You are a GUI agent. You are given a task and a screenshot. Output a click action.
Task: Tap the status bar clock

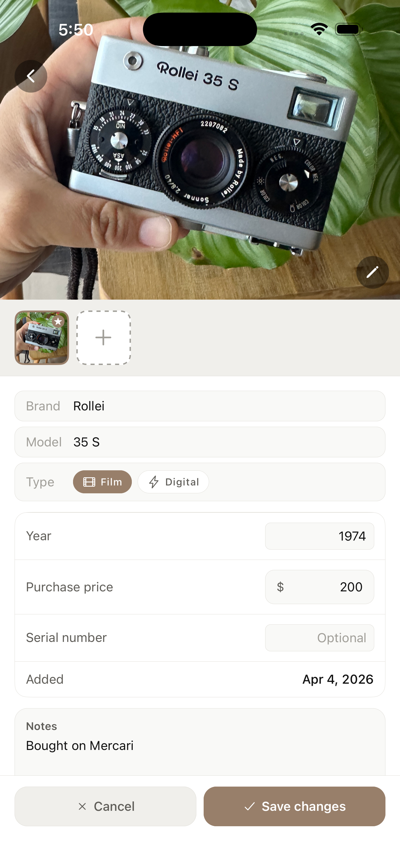tap(76, 30)
